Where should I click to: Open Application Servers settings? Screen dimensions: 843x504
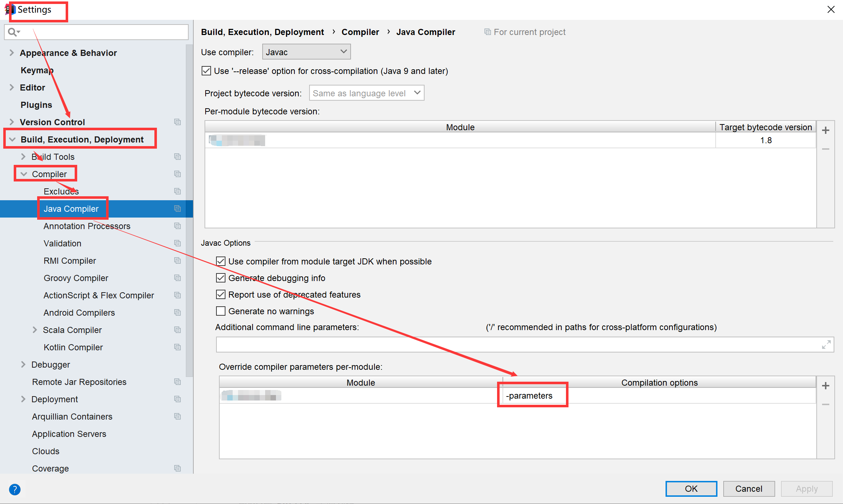[69, 434]
